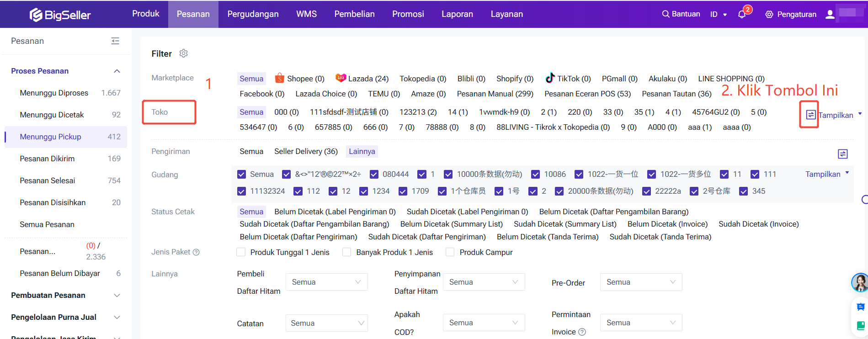Click the Pengiriman row swap icon
This screenshot has height=339, width=868.
pyautogui.click(x=842, y=154)
